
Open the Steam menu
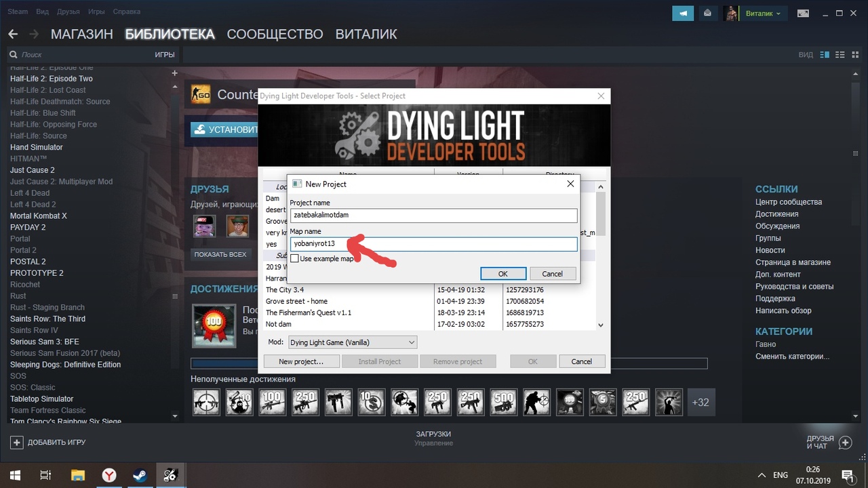(x=18, y=12)
